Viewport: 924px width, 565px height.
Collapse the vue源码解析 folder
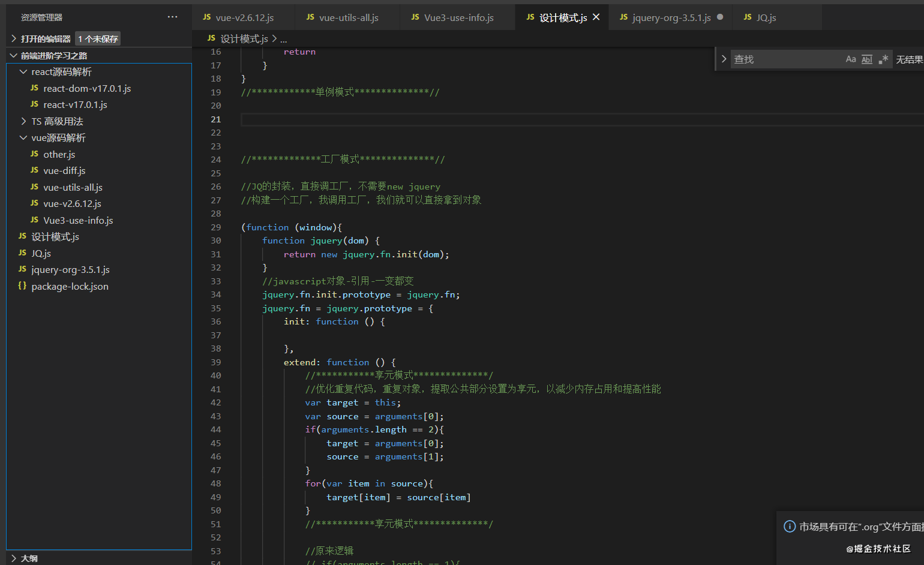(23, 137)
